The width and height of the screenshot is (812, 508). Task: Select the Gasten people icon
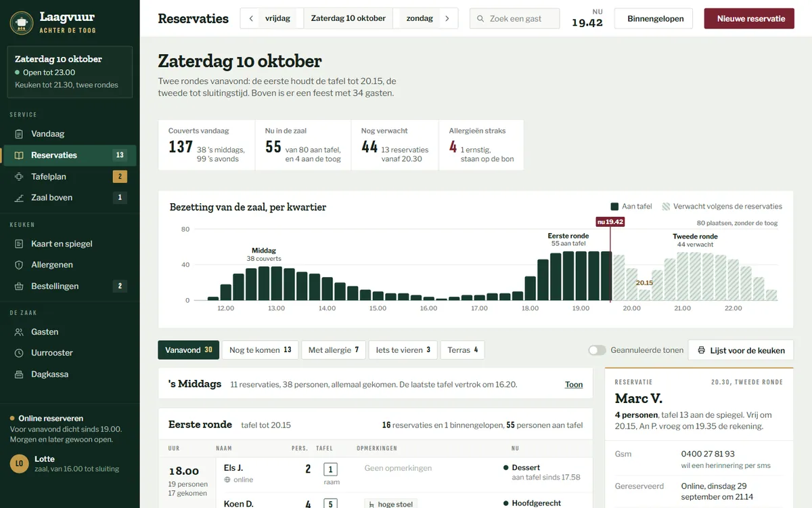(x=19, y=332)
